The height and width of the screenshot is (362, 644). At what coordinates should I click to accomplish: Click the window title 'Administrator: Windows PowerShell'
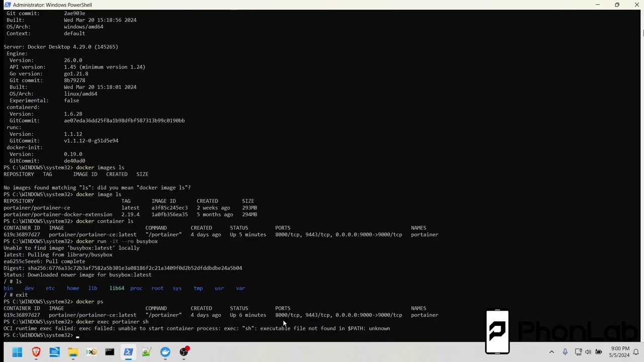click(52, 5)
